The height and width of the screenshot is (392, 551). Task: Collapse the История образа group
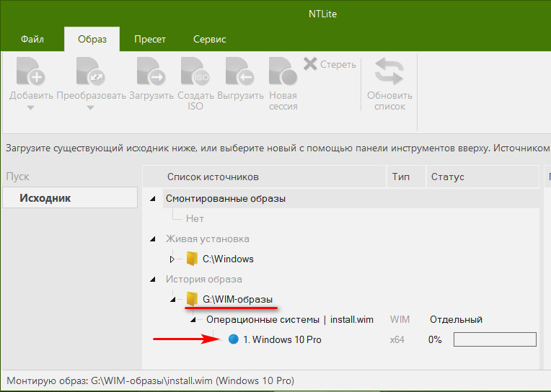pyautogui.click(x=153, y=280)
